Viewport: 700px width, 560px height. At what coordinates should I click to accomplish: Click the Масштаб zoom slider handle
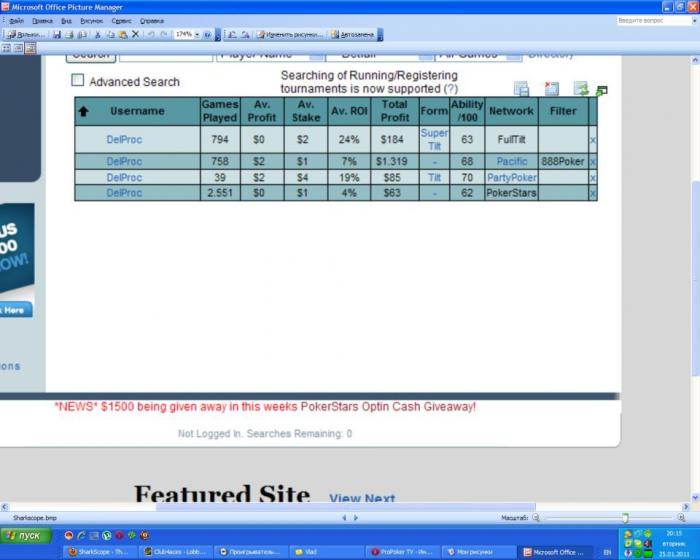[625, 518]
